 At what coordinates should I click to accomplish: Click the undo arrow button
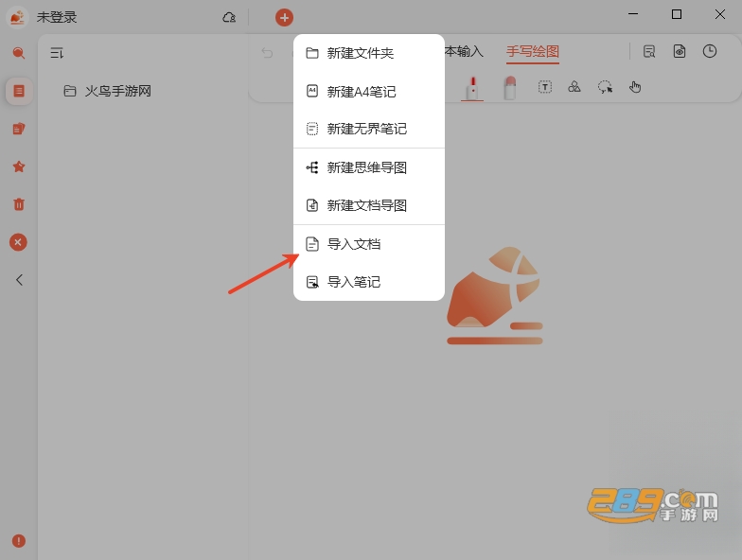pos(267,53)
